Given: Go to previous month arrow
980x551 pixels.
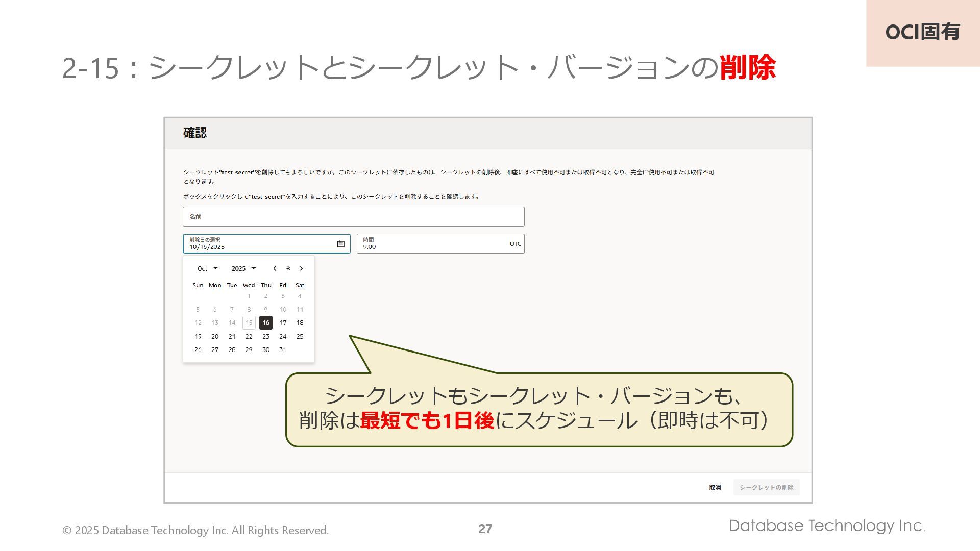Looking at the screenshot, I should coord(275,268).
